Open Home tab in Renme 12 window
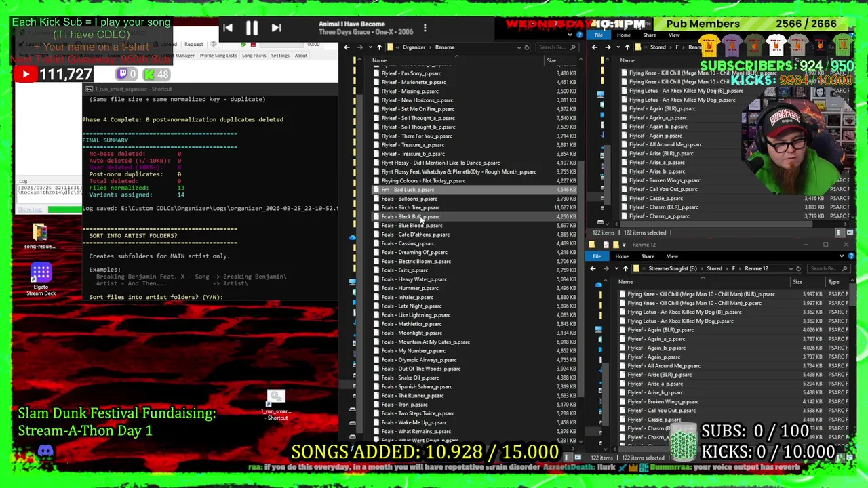This screenshot has width=868, height=488. point(622,256)
